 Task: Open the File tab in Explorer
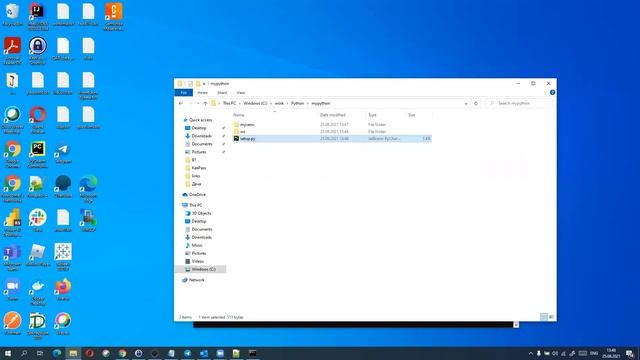click(184, 93)
